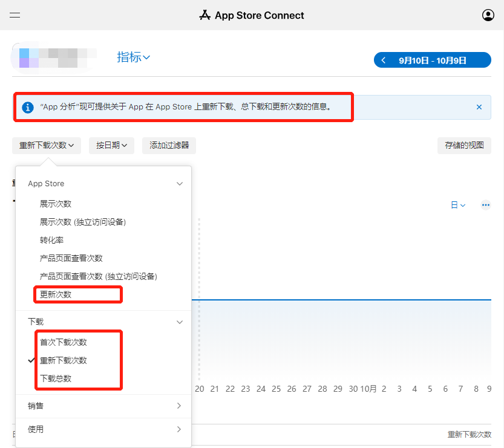Open the user account profile icon
The image size is (504, 448).
(x=488, y=15)
